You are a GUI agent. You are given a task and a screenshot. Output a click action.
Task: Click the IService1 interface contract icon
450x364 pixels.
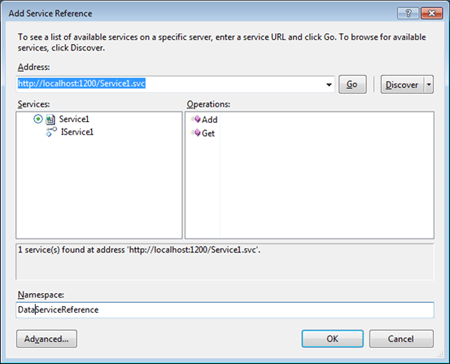tap(51, 132)
